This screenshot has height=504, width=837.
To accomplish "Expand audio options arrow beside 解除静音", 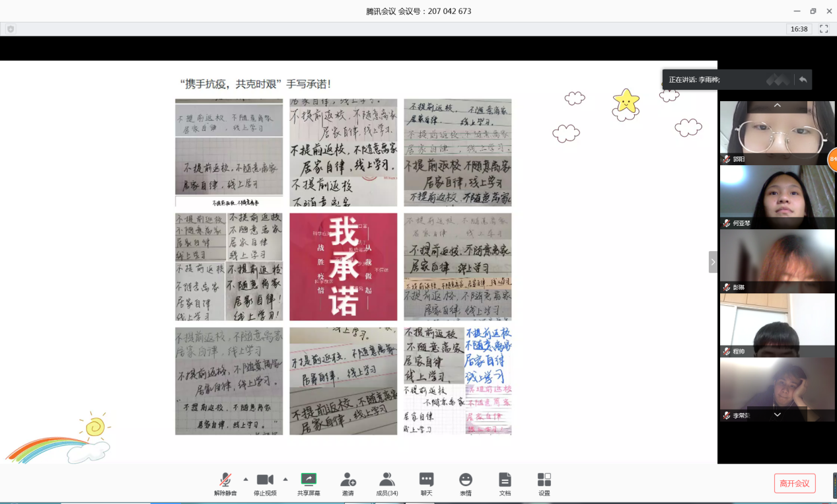I will click(x=246, y=479).
